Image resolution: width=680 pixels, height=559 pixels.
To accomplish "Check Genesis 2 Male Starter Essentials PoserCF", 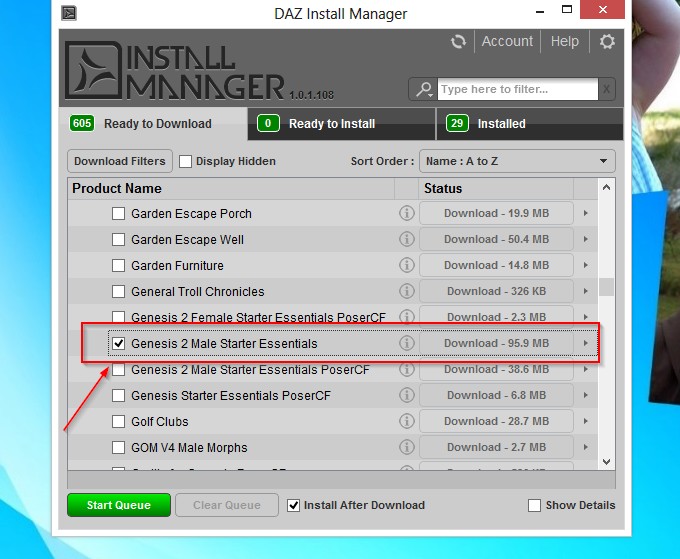I will pos(118,369).
